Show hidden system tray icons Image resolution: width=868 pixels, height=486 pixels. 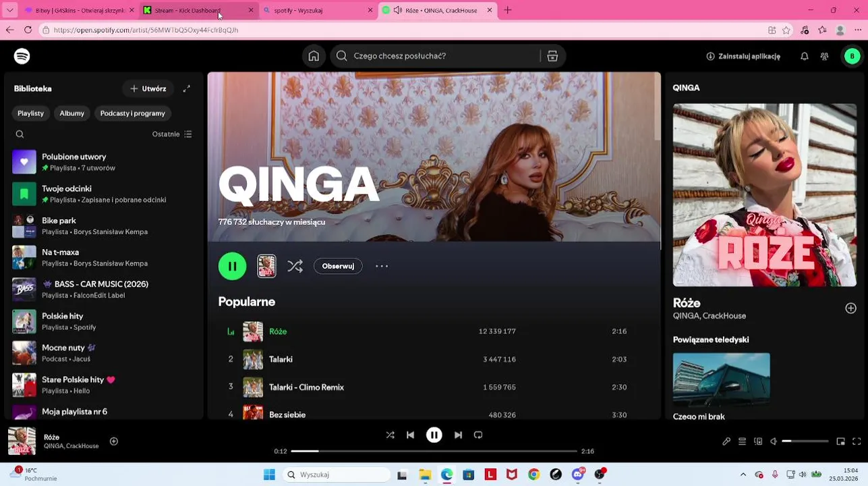click(x=743, y=475)
